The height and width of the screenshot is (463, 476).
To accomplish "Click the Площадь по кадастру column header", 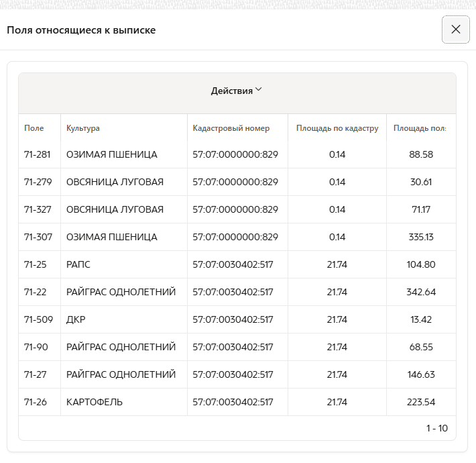I will (337, 128).
